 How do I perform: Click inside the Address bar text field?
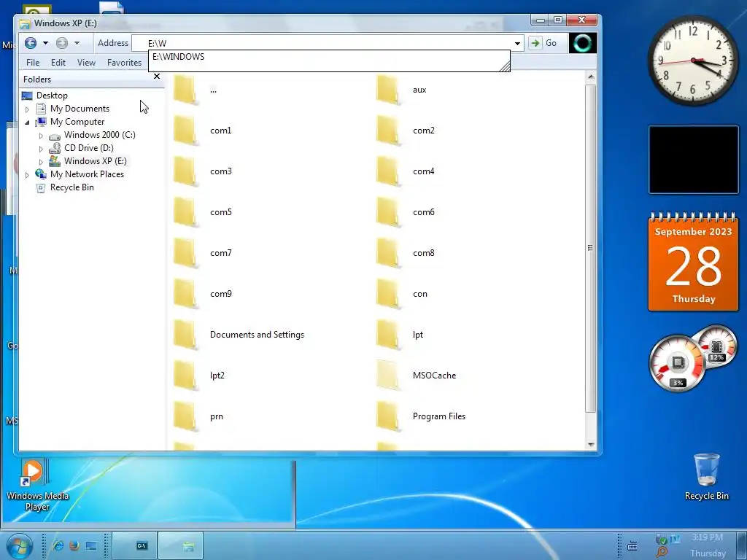click(322, 43)
